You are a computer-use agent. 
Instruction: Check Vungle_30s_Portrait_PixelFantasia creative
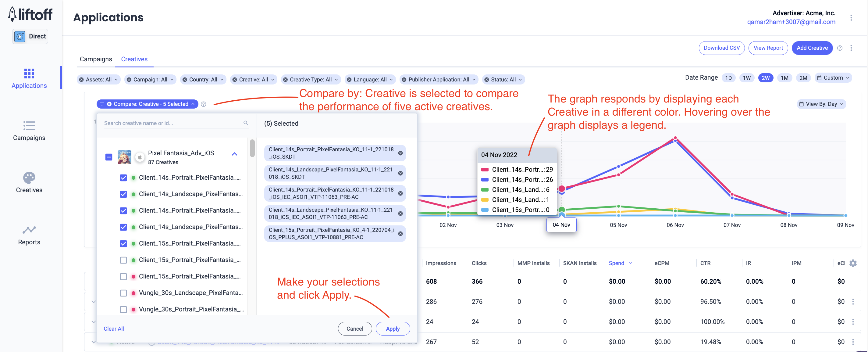click(x=123, y=310)
